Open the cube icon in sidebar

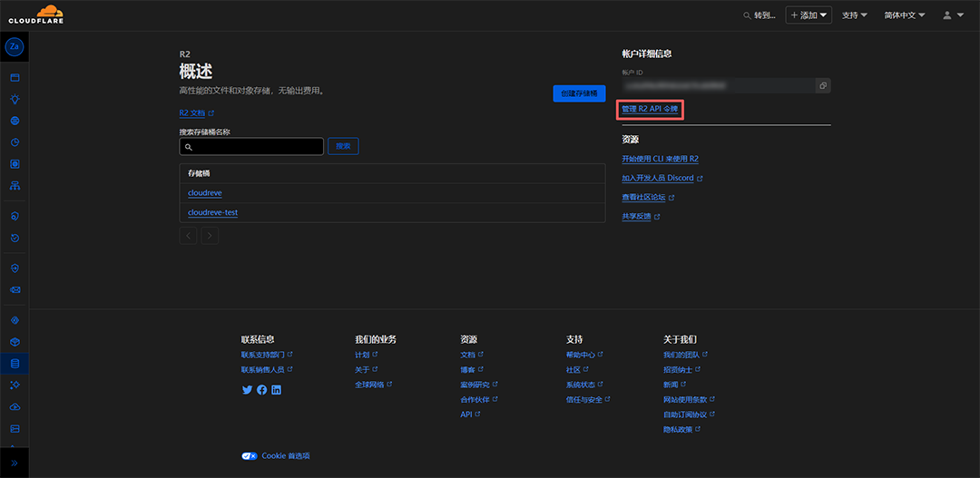pos(15,342)
